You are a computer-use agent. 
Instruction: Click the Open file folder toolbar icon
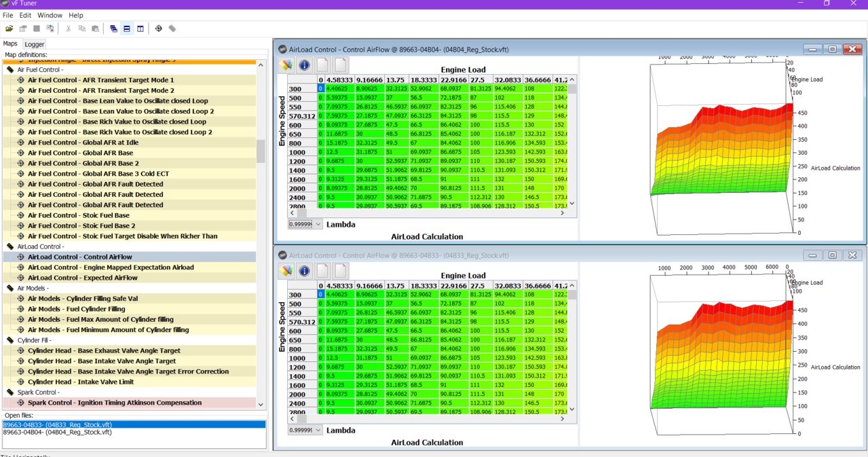click(10, 29)
